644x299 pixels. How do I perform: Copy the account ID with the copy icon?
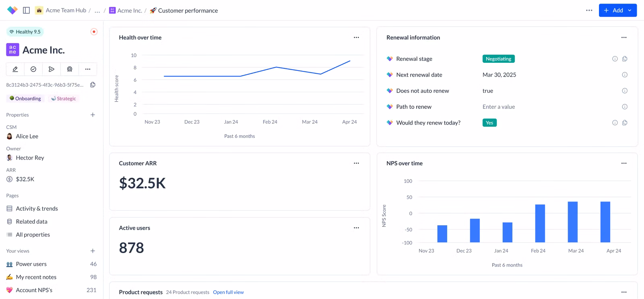93,85
